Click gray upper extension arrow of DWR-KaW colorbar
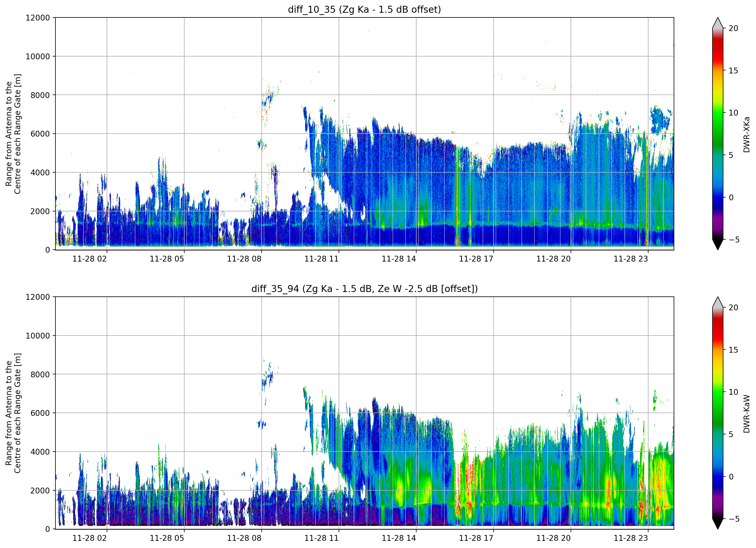This screenshot has height=548, width=756. click(718, 302)
